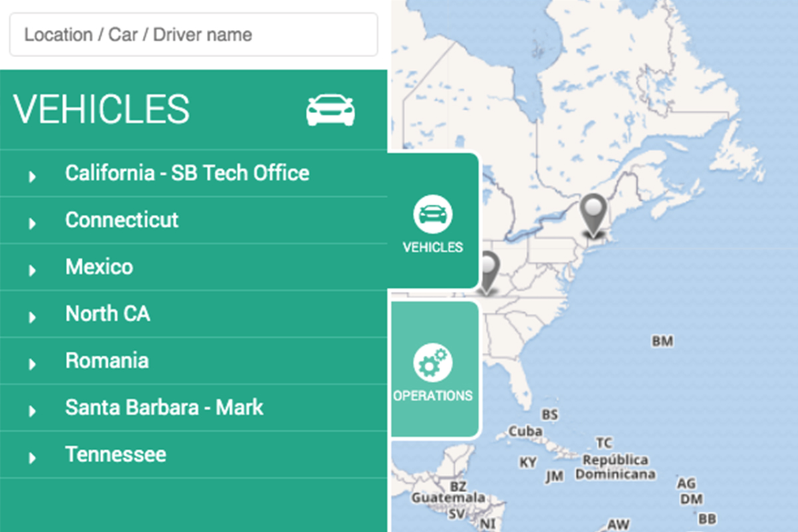Expand the Mexico group arrow
This screenshot has width=798, height=532.
(32, 270)
